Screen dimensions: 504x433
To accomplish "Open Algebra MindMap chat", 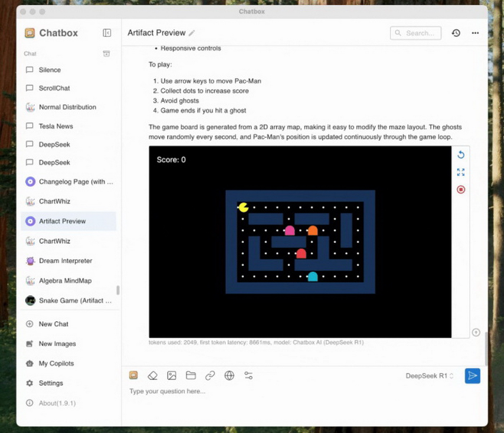I will coord(68,280).
